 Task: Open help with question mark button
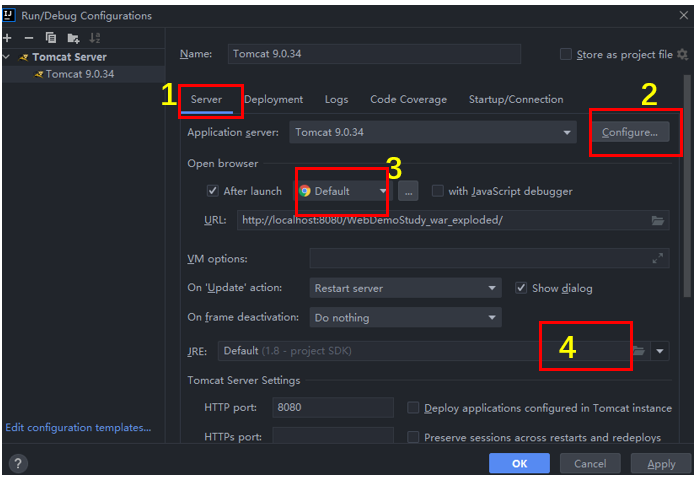[18, 464]
